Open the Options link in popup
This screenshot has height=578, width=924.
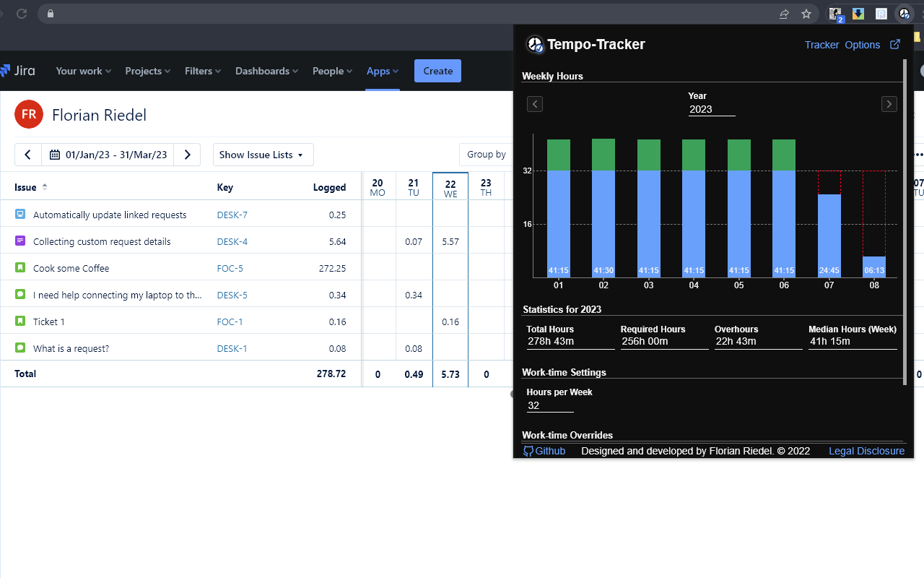[862, 45]
